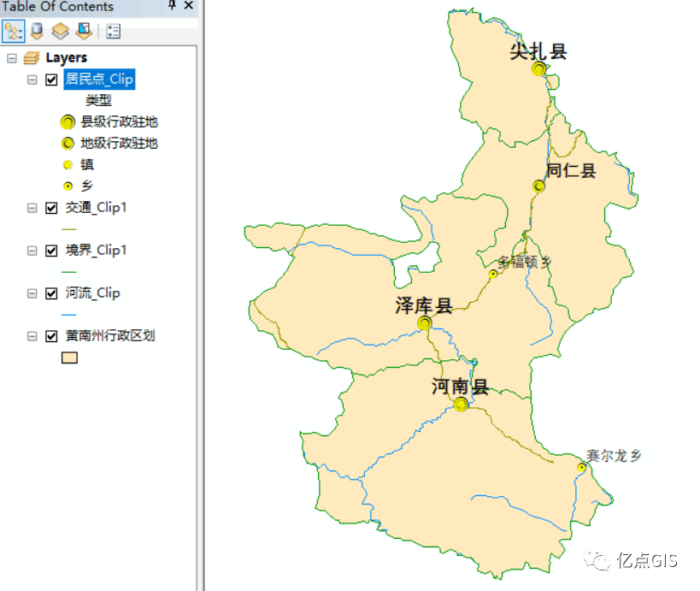Viewport: 700px width, 591px height.
Task: Click the 乡 legend label
Action: (x=87, y=186)
